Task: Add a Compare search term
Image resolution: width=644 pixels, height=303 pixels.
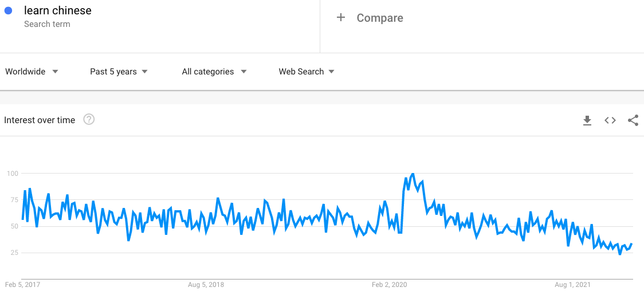Action: pyautogui.click(x=380, y=18)
